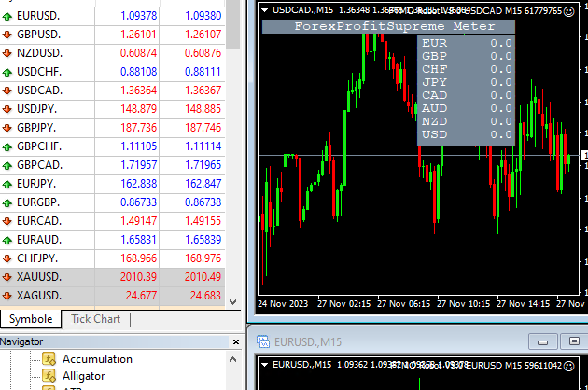Viewport: 588px width, 390px height.
Task: Click the green up arrow beside EURGBP.
Action: (7, 202)
